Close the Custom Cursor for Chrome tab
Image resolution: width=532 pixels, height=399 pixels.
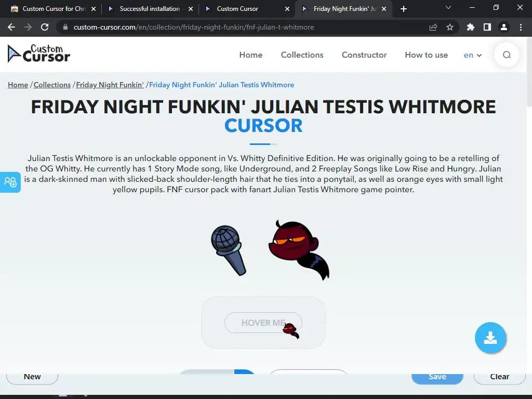94,9
